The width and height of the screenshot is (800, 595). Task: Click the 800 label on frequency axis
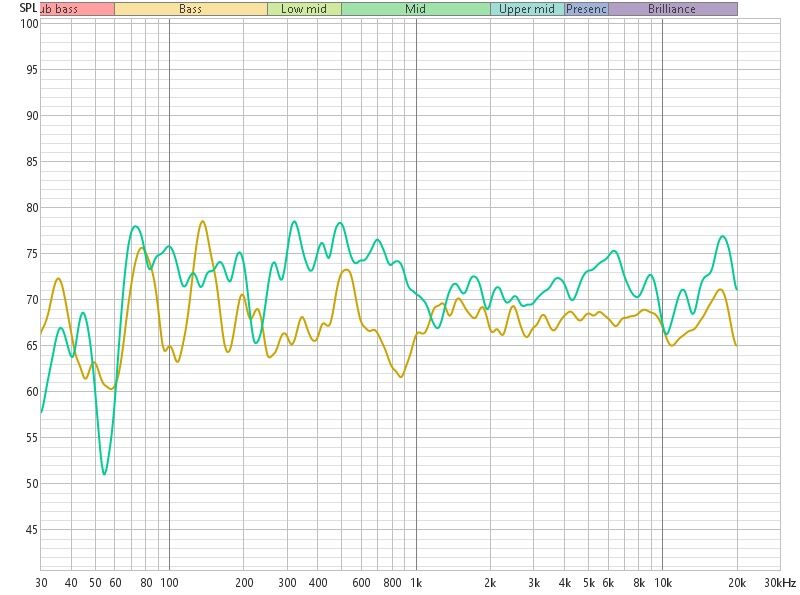pos(392,583)
